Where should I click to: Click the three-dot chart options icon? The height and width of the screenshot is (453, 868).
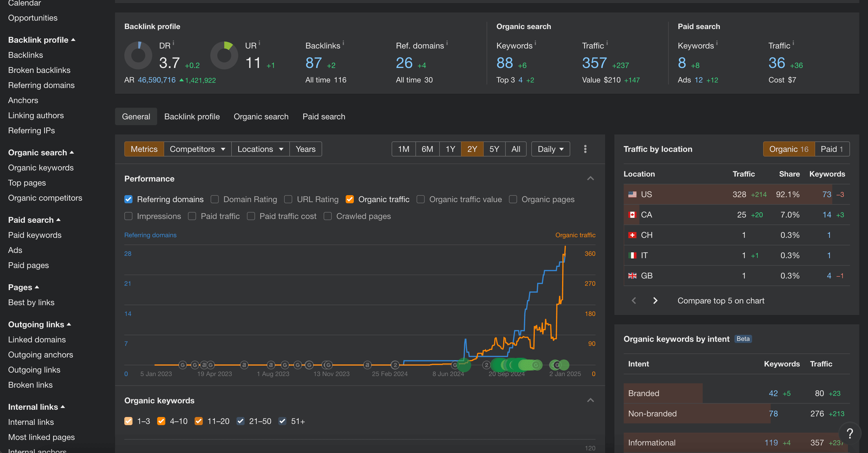coord(585,149)
